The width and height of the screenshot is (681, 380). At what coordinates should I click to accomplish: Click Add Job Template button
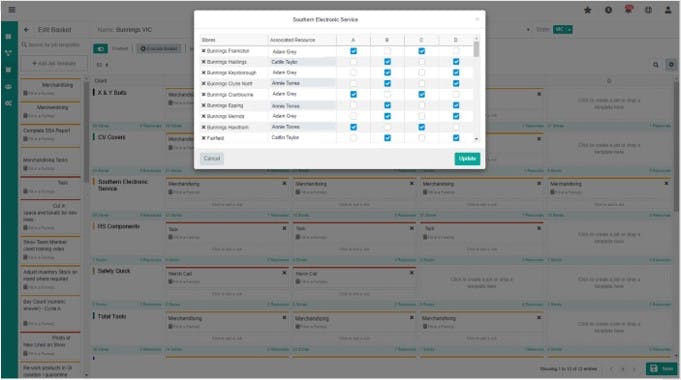54,63
